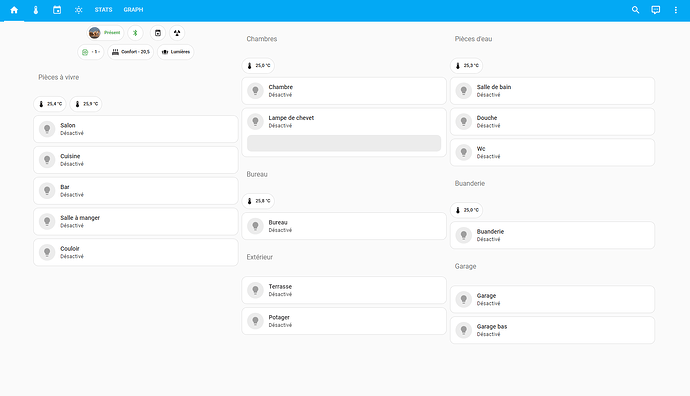The width and height of the screenshot is (690, 396).
Task: Click the Garage light bulb icon
Action: (463, 299)
